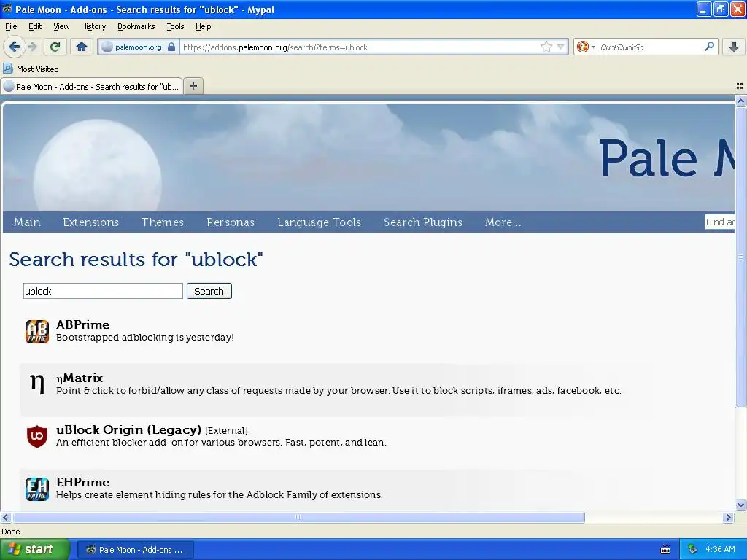Reload the current page
Screen dimensions: 747x560
[55, 47]
